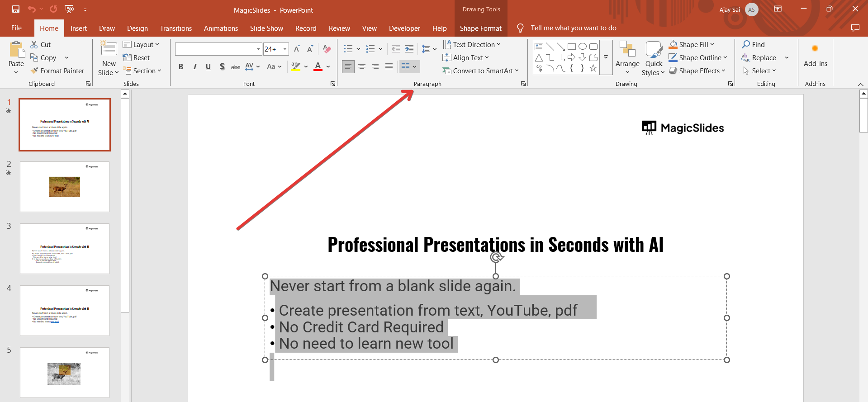Open the Layout dropdown

141,44
